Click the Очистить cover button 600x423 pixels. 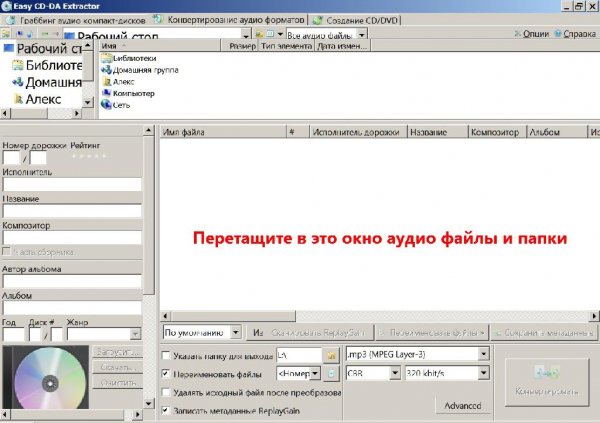pyautogui.click(x=117, y=383)
